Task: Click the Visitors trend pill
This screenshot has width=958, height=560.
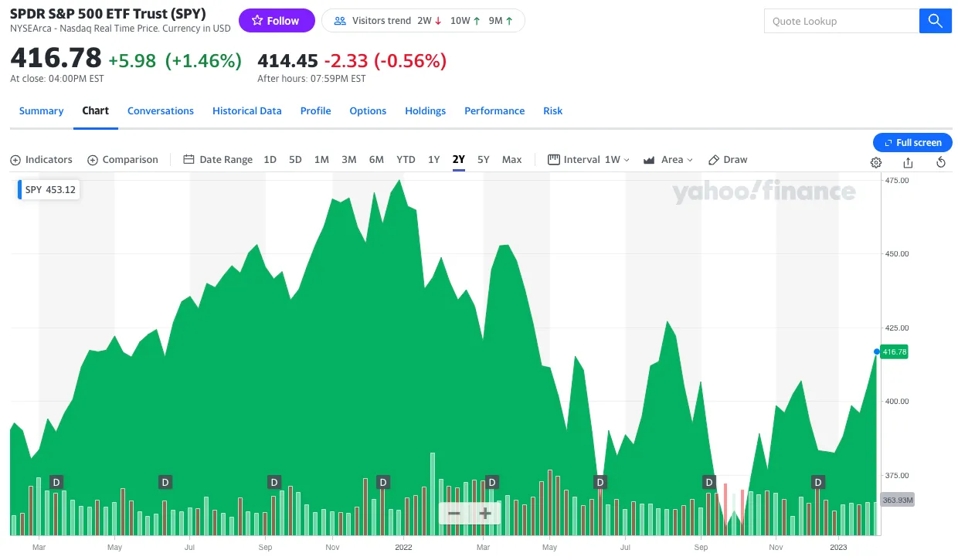Action: [x=423, y=21]
